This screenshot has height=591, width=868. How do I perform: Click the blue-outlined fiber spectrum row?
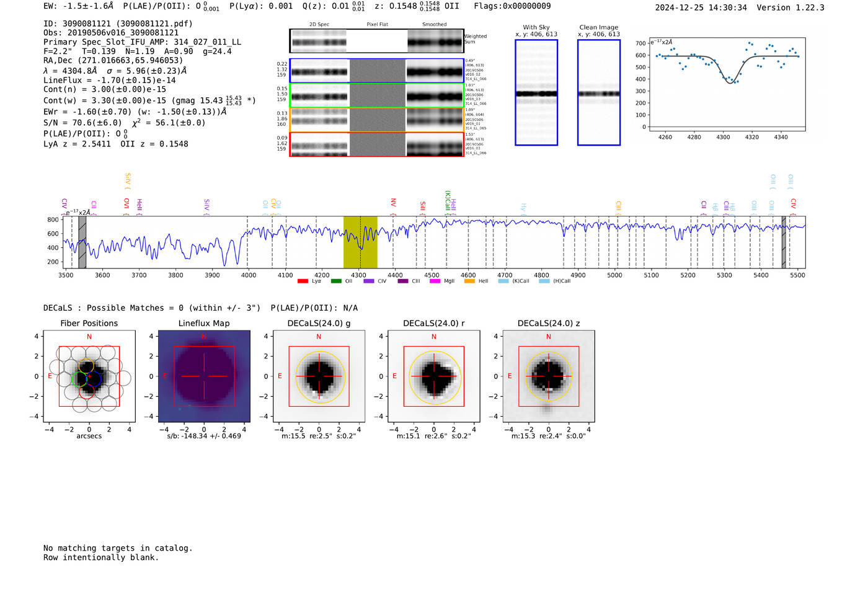[x=376, y=71]
